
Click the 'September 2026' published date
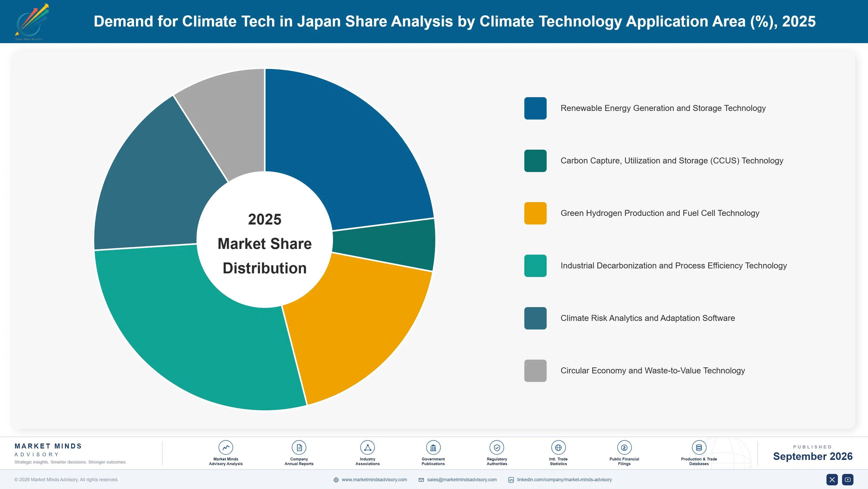click(813, 456)
